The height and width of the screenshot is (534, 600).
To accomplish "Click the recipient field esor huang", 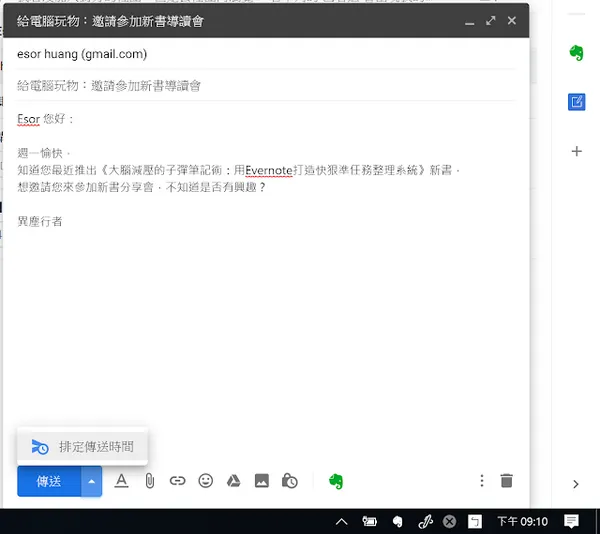I will click(82, 54).
